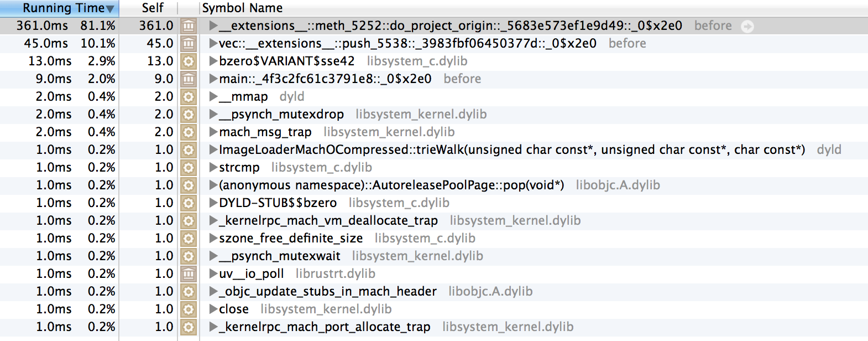868x341 pixels.
Task: Expand the __psynch_mutexwait row
Action: tap(213, 256)
